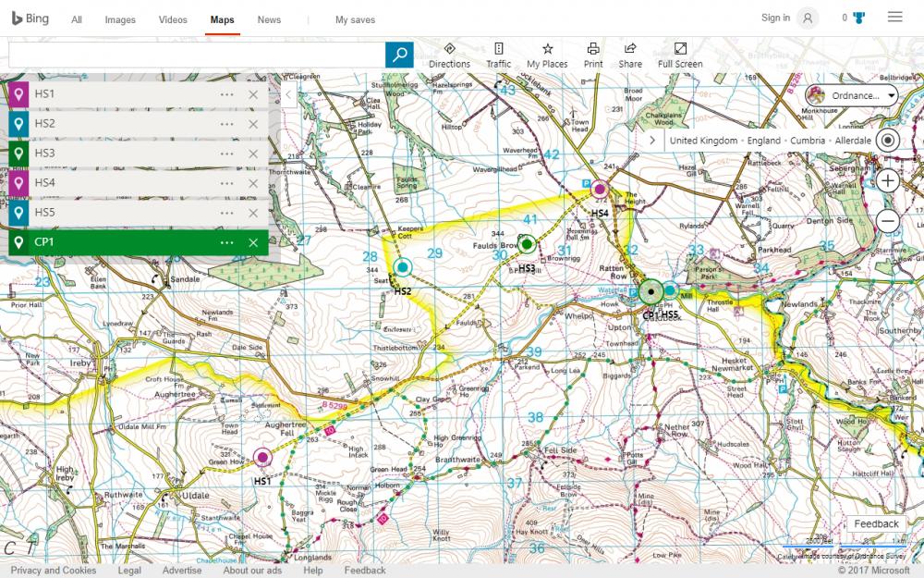
Task: Click the Sign in link
Action: (x=775, y=18)
